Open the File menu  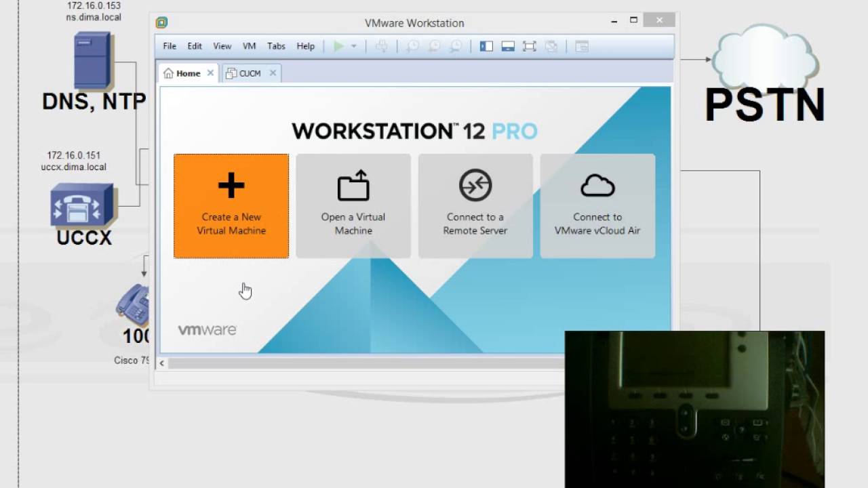pos(170,46)
